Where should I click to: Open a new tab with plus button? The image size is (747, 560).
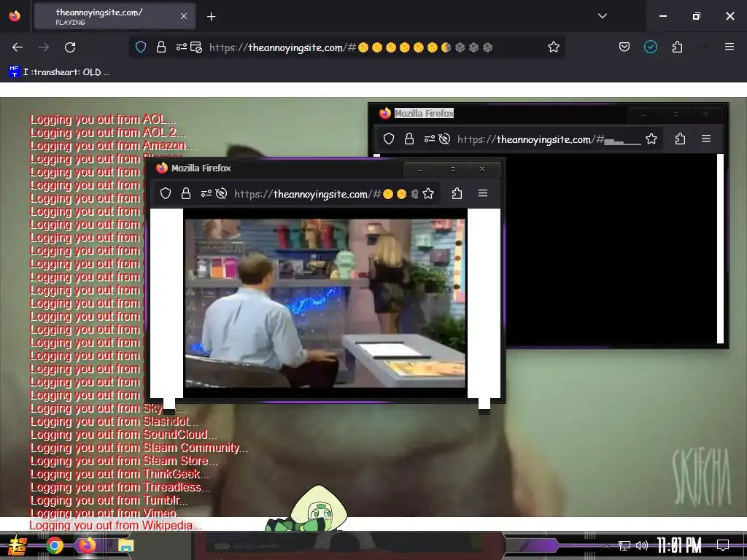pos(211,17)
